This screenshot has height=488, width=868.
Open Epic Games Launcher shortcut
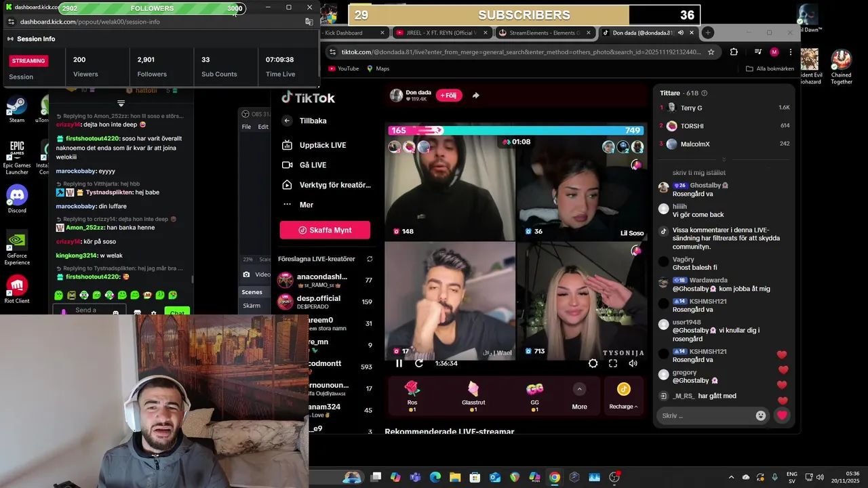(x=17, y=157)
